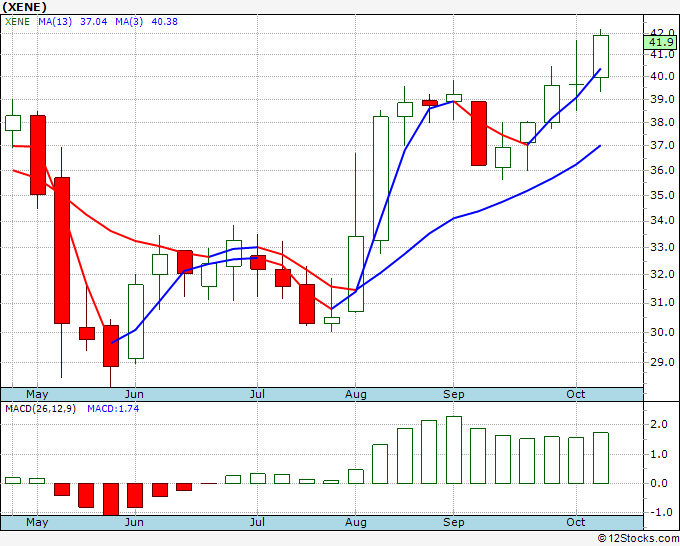Click May on the MACD panel axis

(37, 522)
